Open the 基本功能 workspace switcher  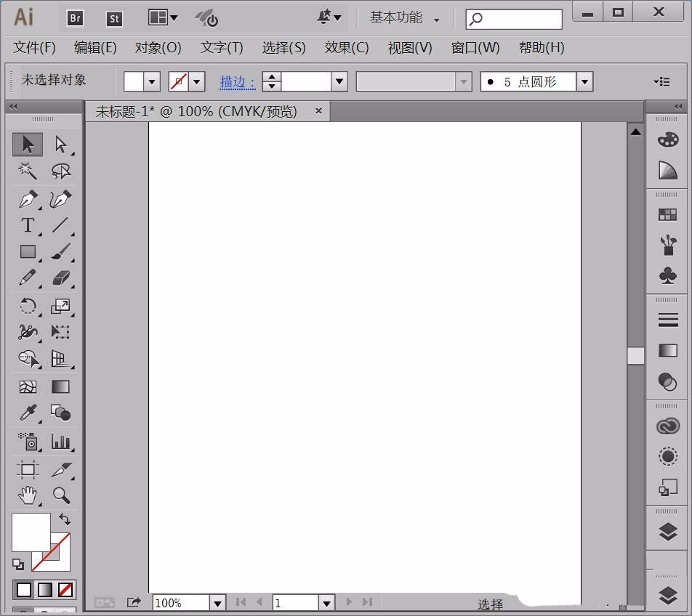(x=404, y=18)
